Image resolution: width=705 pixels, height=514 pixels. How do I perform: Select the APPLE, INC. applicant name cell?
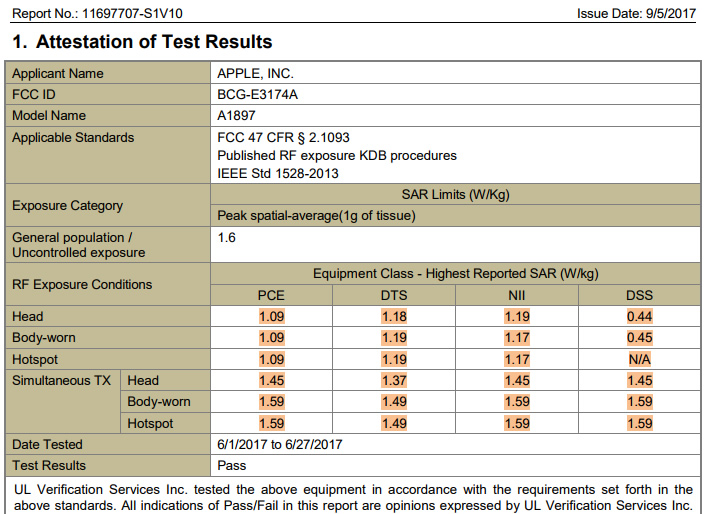click(255, 74)
